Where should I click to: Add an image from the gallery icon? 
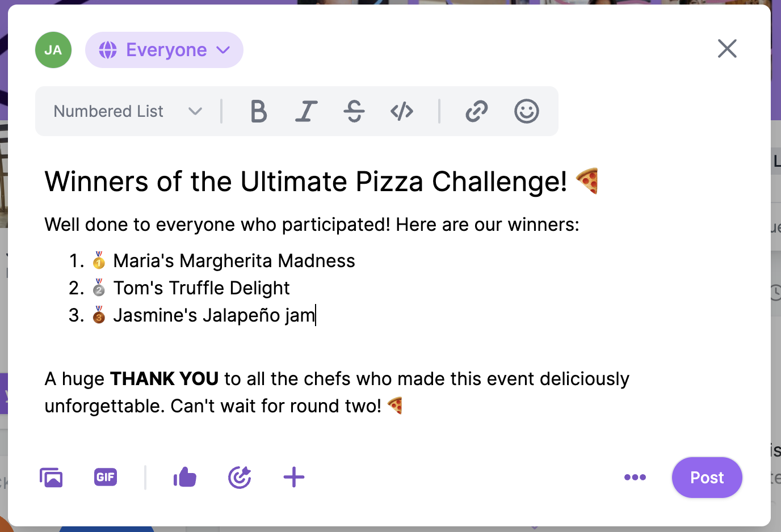(x=51, y=478)
